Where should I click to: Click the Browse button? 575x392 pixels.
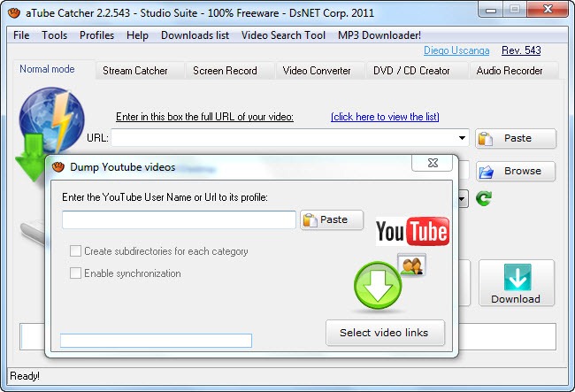pos(516,171)
